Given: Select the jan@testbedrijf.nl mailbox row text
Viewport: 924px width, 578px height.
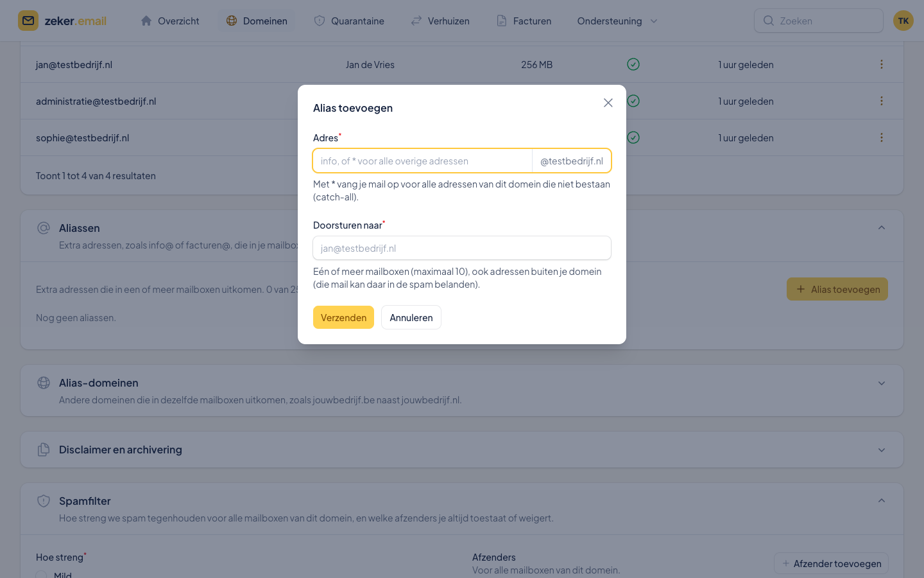Looking at the screenshot, I should click(74, 64).
